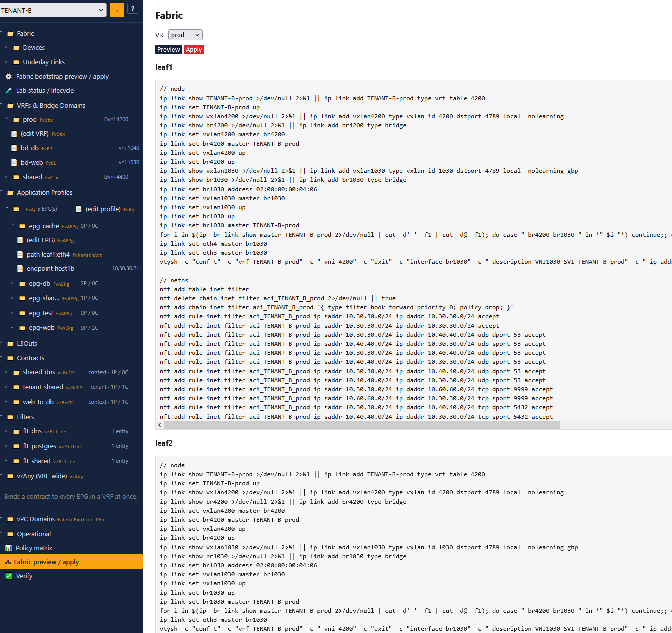Click the Fabric preview / apply network icon
This screenshot has width=672, height=633.
click(x=8, y=562)
